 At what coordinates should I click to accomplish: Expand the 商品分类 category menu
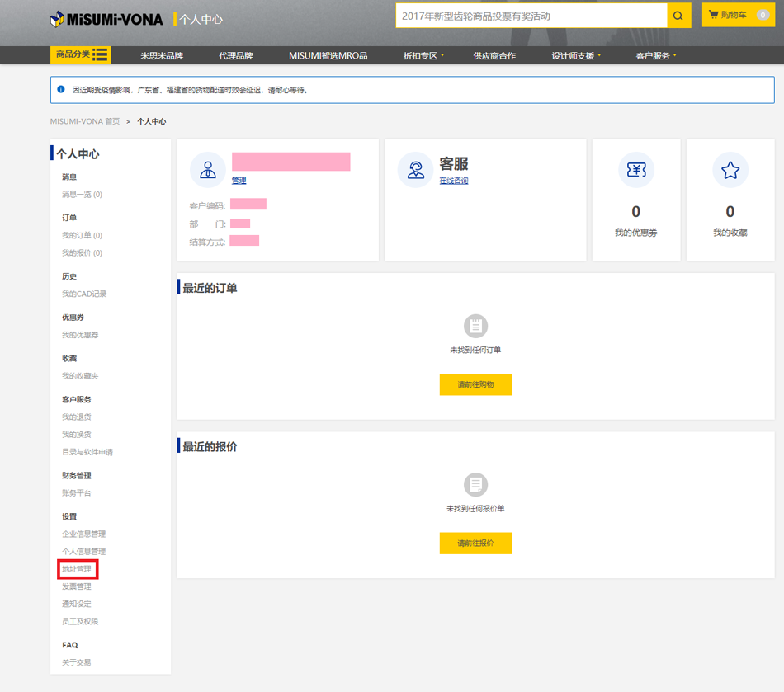click(81, 55)
